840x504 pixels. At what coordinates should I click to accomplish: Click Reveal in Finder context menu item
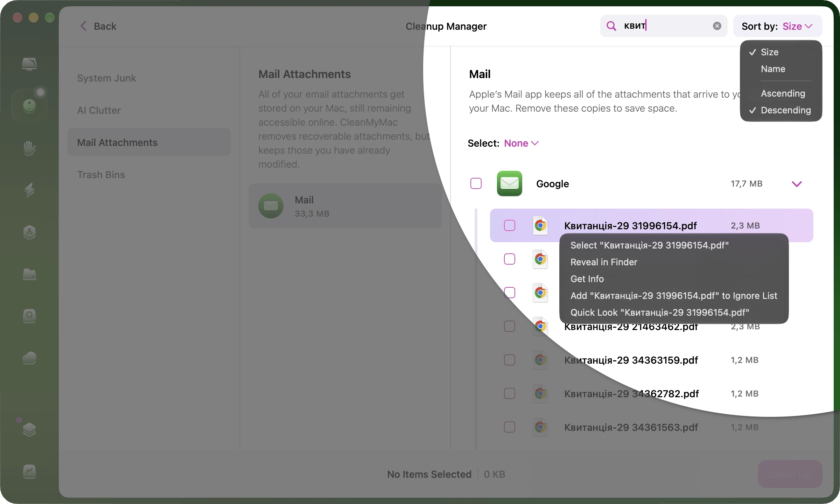(674, 262)
